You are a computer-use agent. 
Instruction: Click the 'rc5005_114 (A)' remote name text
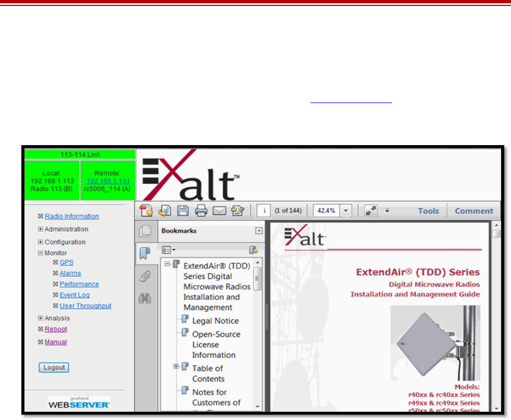(x=107, y=189)
